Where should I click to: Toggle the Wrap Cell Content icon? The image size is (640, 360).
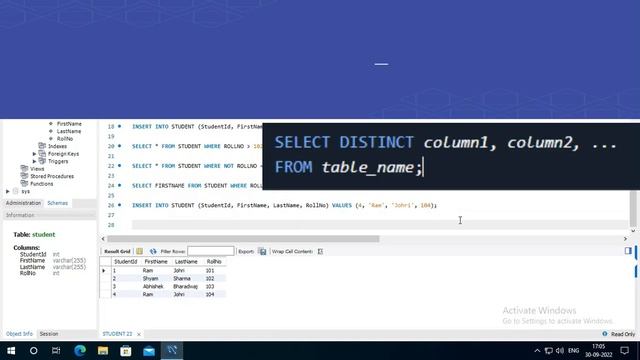[320, 251]
